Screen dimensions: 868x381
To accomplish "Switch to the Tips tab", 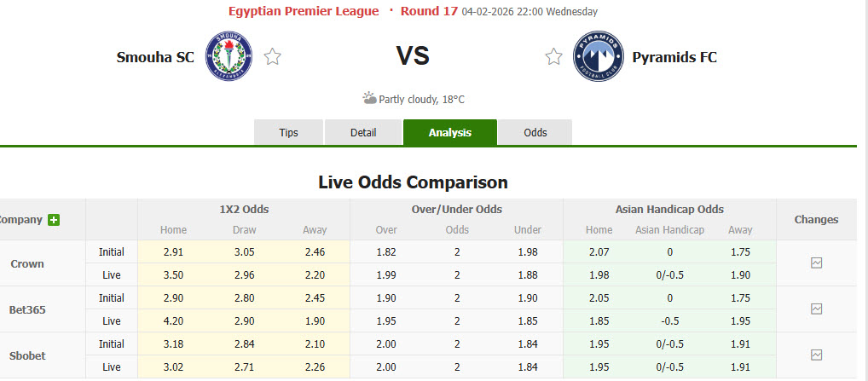I will coord(288,133).
